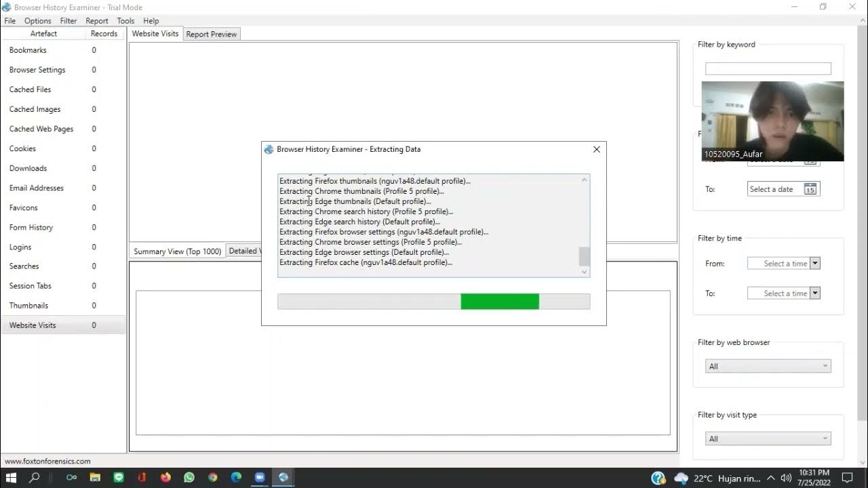The height and width of the screenshot is (488, 868).
Task: Select the Downloads artefact
Action: [x=63, y=168]
